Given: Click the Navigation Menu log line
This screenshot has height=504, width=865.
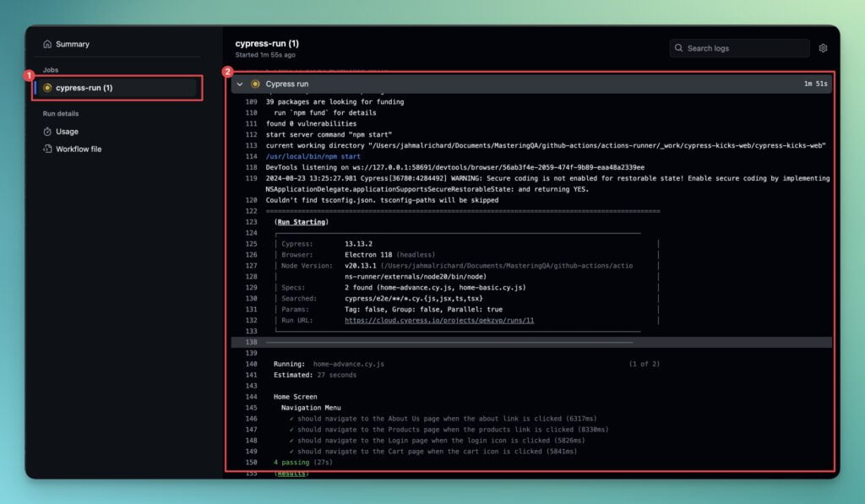Looking at the screenshot, I should (x=311, y=408).
